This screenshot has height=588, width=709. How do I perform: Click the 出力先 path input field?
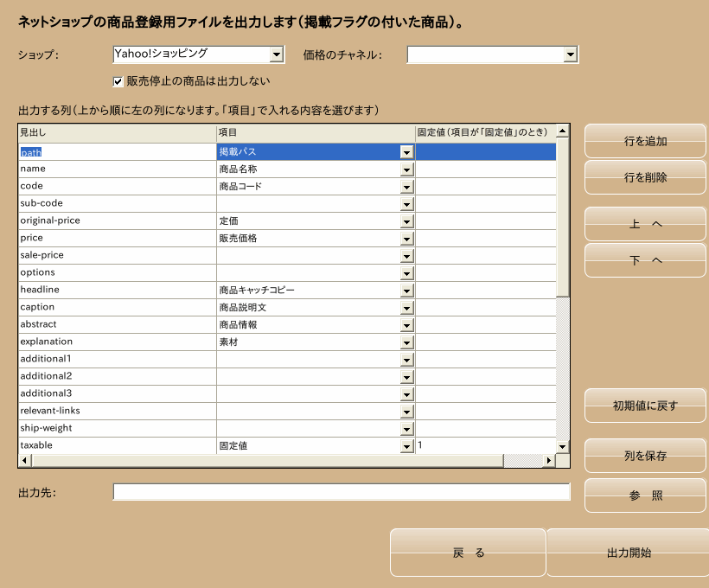[x=342, y=492]
